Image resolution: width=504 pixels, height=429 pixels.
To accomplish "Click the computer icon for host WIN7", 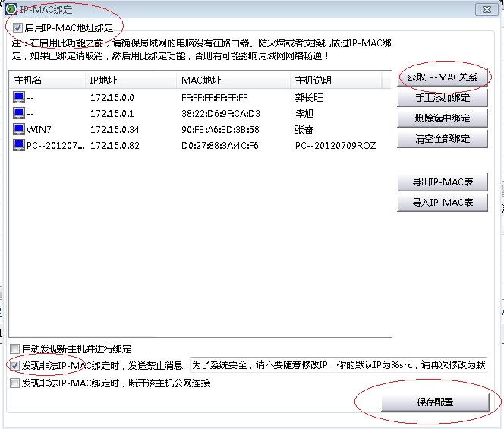I will (x=19, y=129).
